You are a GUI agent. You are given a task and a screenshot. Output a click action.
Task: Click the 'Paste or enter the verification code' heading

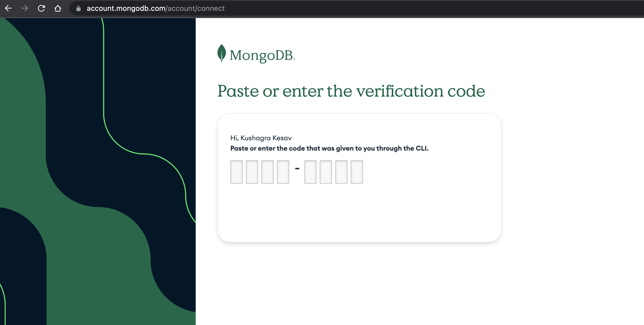(351, 91)
